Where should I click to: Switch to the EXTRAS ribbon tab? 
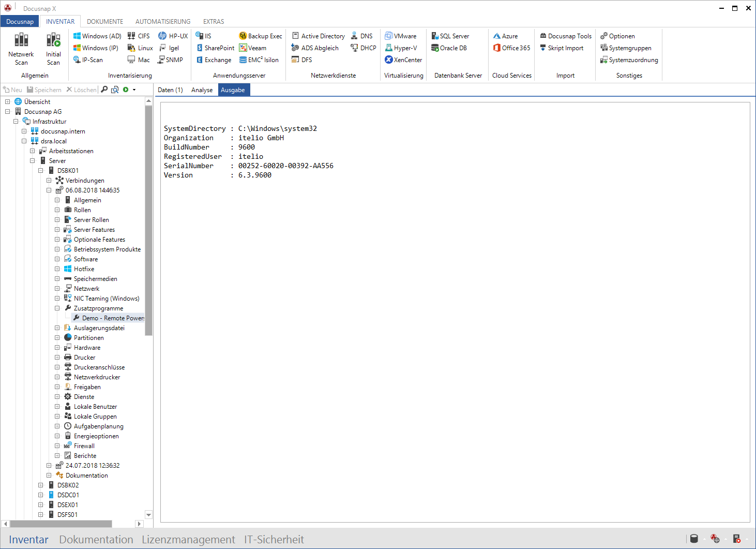click(214, 21)
